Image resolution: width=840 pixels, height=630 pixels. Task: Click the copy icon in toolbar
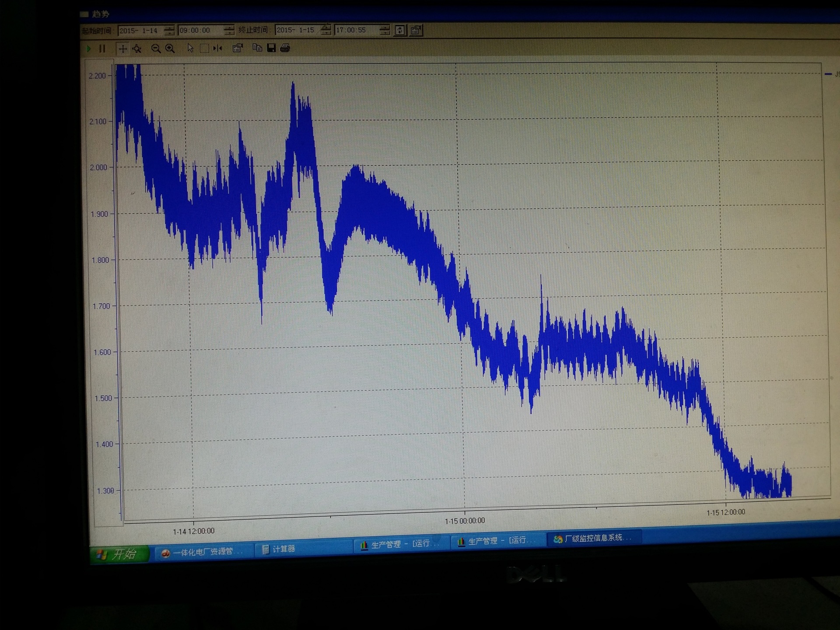[x=257, y=48]
